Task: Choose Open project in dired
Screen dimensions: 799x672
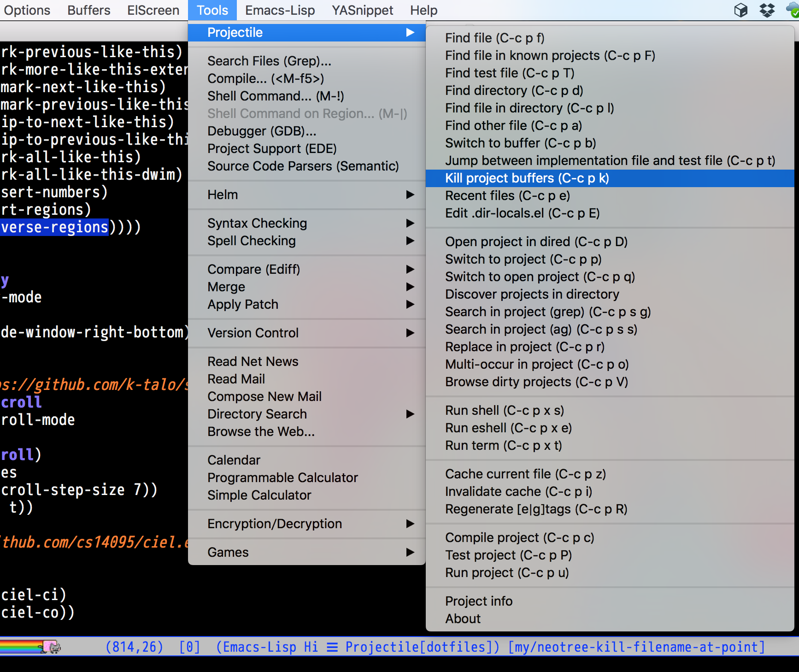Action: click(x=610, y=242)
